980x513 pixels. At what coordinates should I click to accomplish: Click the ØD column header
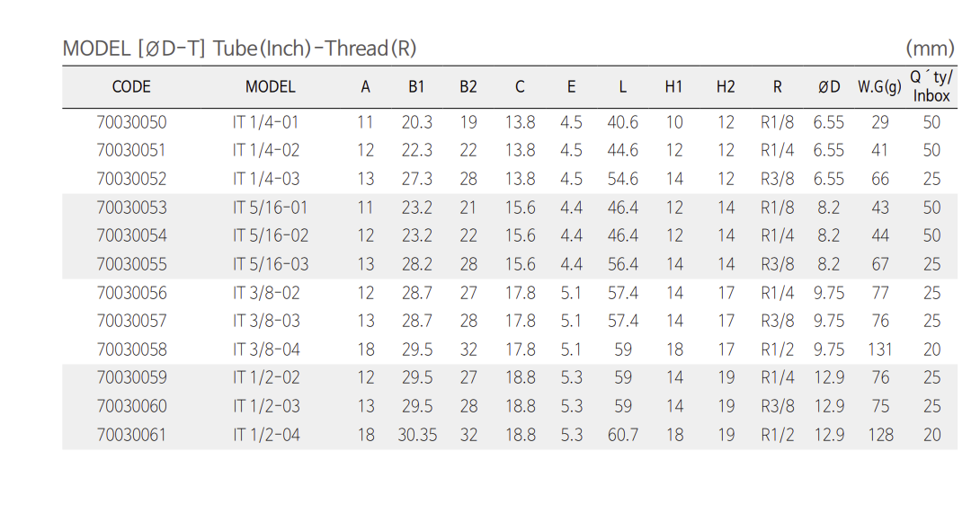point(828,87)
